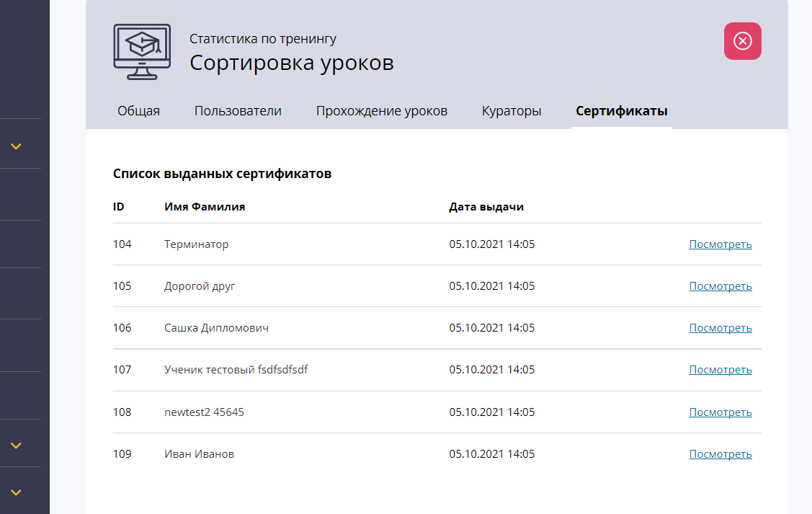
Task: Open the Пользователи tab
Action: tap(238, 111)
